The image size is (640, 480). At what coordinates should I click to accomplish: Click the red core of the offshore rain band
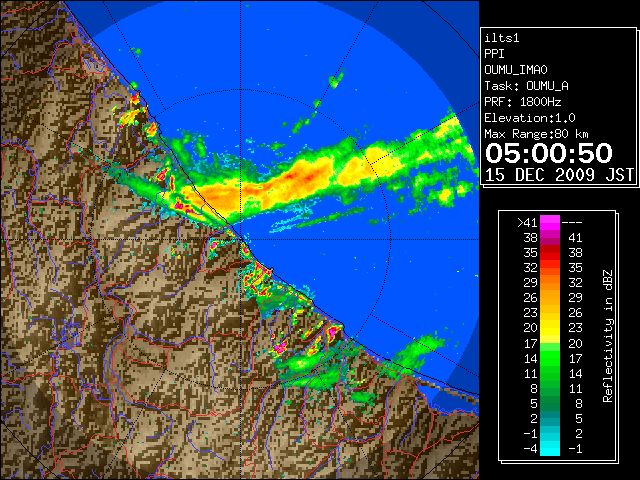(291, 176)
